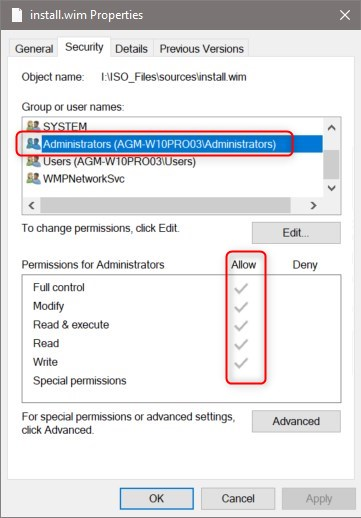361x518 pixels.
Task: Open the Previous Versions tab
Action: pos(202,49)
